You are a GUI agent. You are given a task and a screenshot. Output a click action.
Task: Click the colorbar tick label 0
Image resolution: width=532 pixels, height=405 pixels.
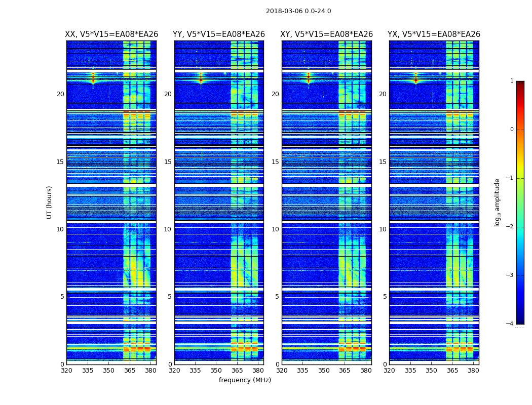pos(512,130)
